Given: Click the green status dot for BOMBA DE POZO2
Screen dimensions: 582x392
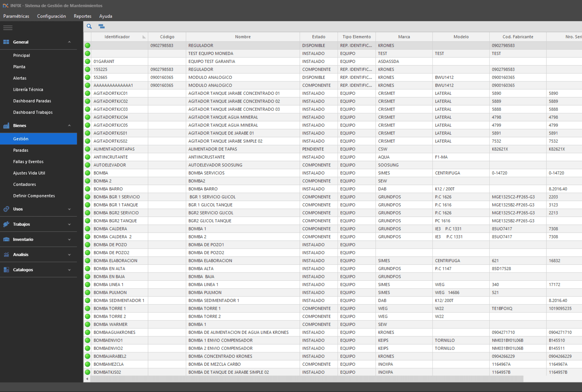Looking at the screenshot, I should coord(88,252).
